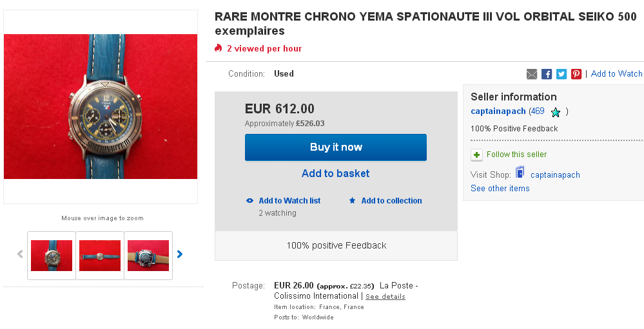This screenshot has height=329, width=644.
Task: Open captainapach seller profile link
Action: click(498, 111)
